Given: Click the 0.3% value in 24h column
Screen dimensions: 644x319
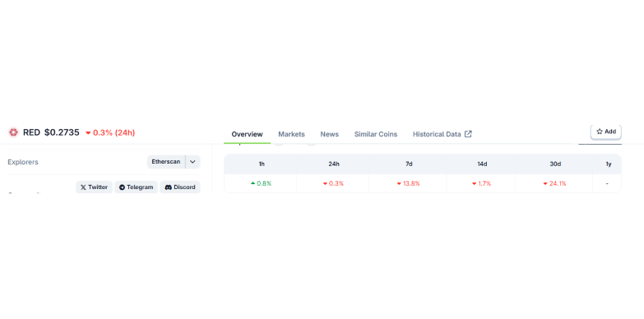Looking at the screenshot, I should [333, 183].
